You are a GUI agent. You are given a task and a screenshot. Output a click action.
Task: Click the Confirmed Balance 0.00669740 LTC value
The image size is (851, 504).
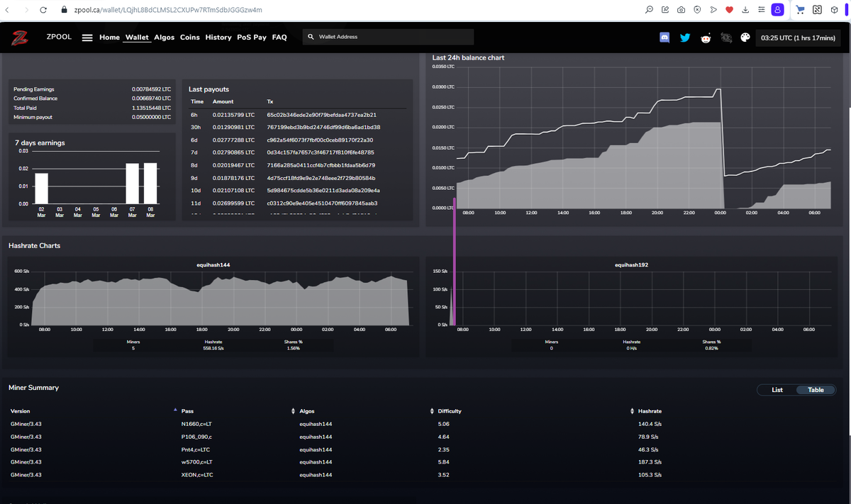(152, 99)
